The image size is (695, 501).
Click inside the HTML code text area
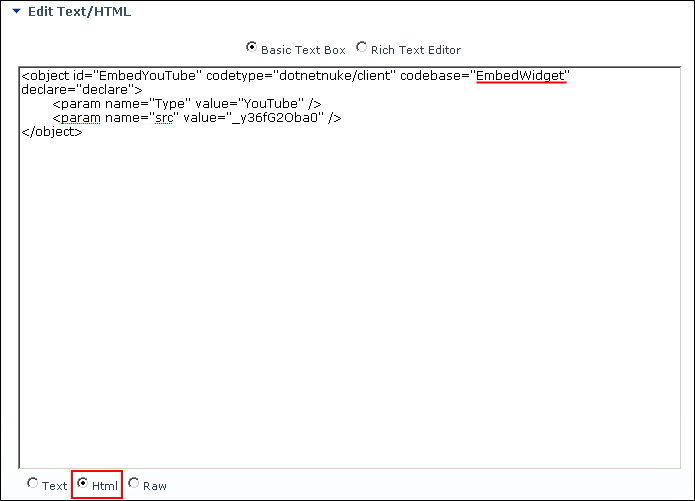pyautogui.click(x=349, y=268)
